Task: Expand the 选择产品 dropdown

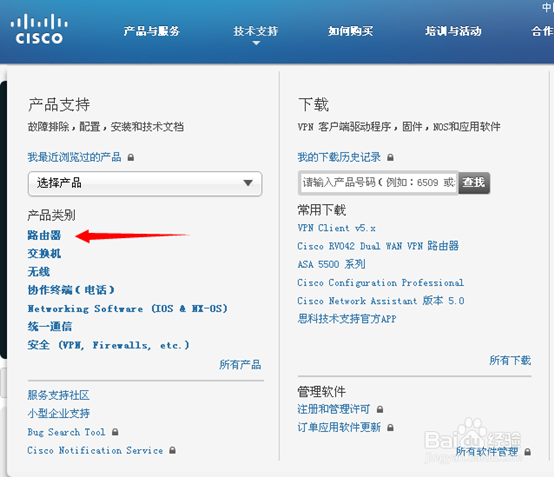Action: [145, 183]
